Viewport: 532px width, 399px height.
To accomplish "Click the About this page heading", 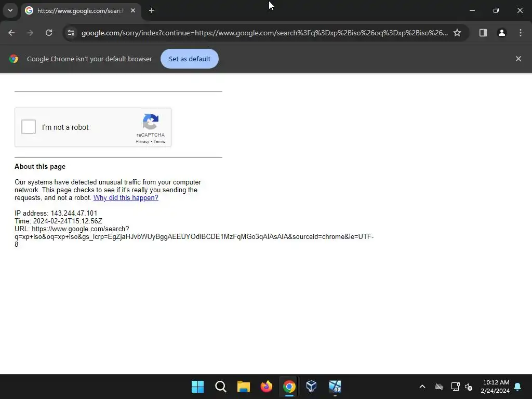I will click(40, 167).
